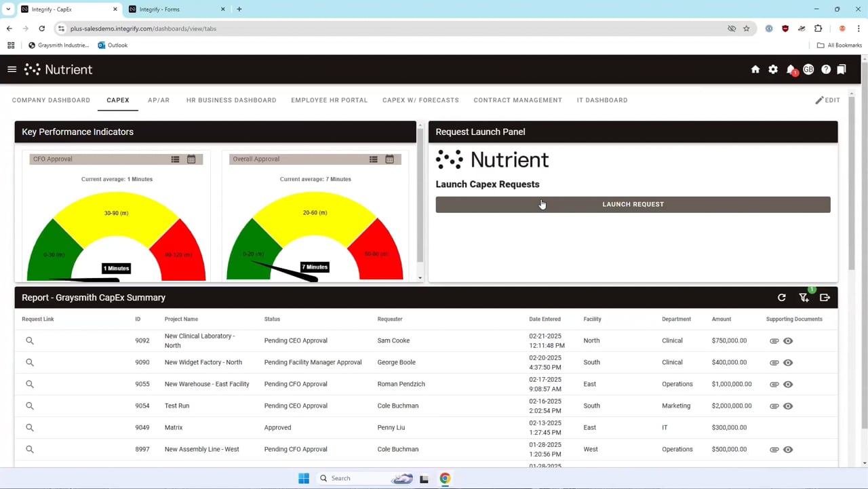Click attachment link icon for ID 9092
The image size is (868, 489).
tap(774, 340)
